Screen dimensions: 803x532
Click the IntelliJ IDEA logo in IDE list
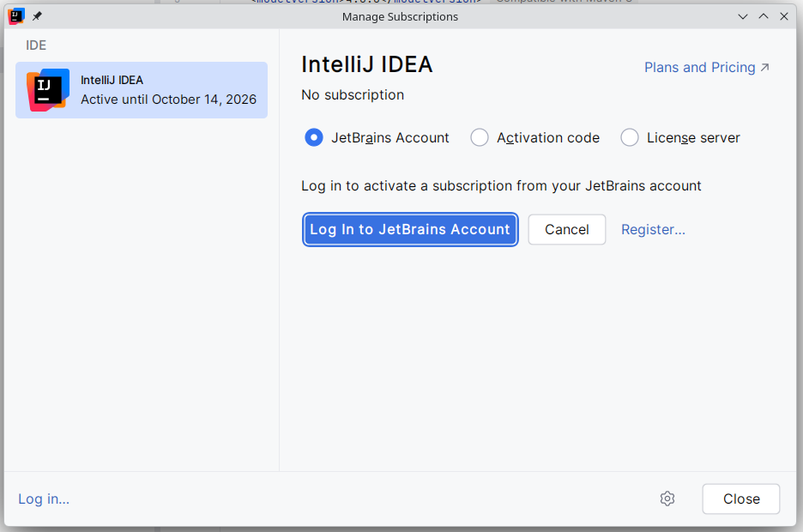coord(48,90)
